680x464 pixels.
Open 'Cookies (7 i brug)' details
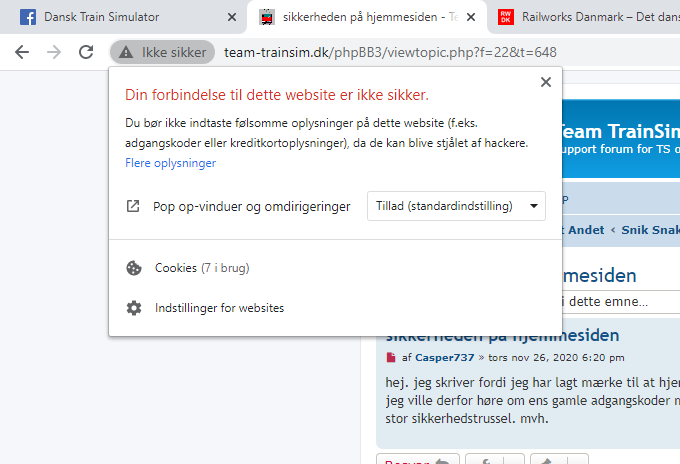coord(201,268)
